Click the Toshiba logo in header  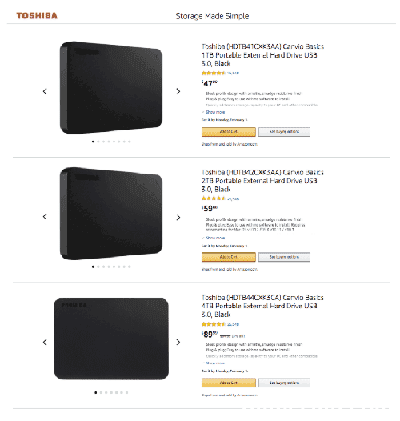(37, 16)
